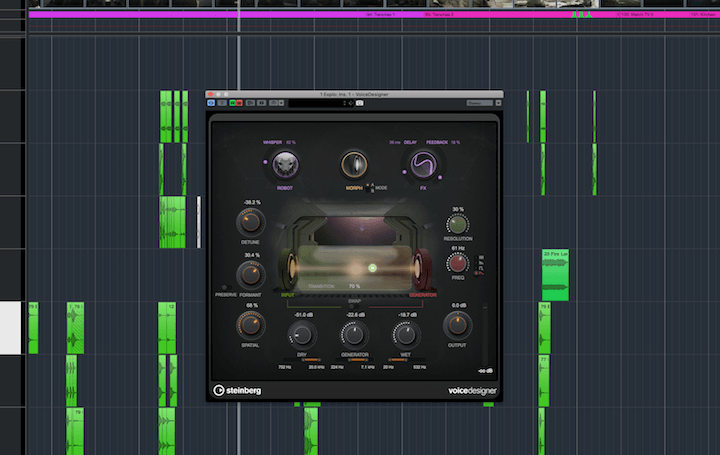
Task: Click the Detune -38.2 % value
Action: [252, 202]
